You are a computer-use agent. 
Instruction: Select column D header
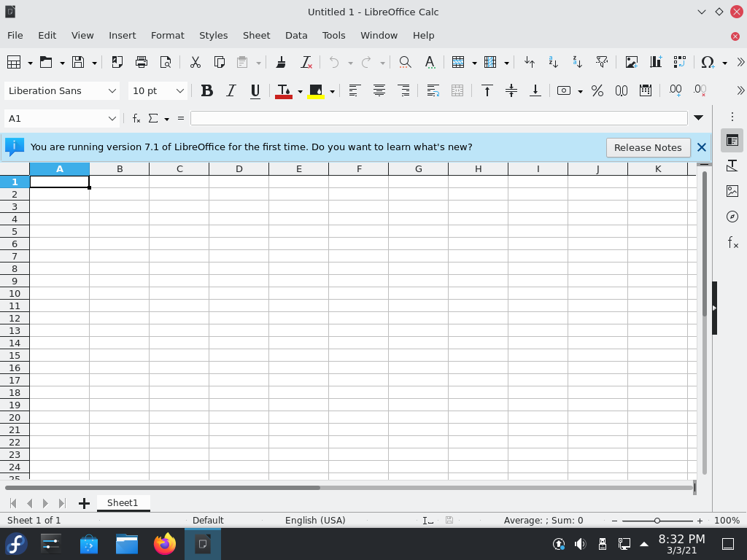click(239, 169)
